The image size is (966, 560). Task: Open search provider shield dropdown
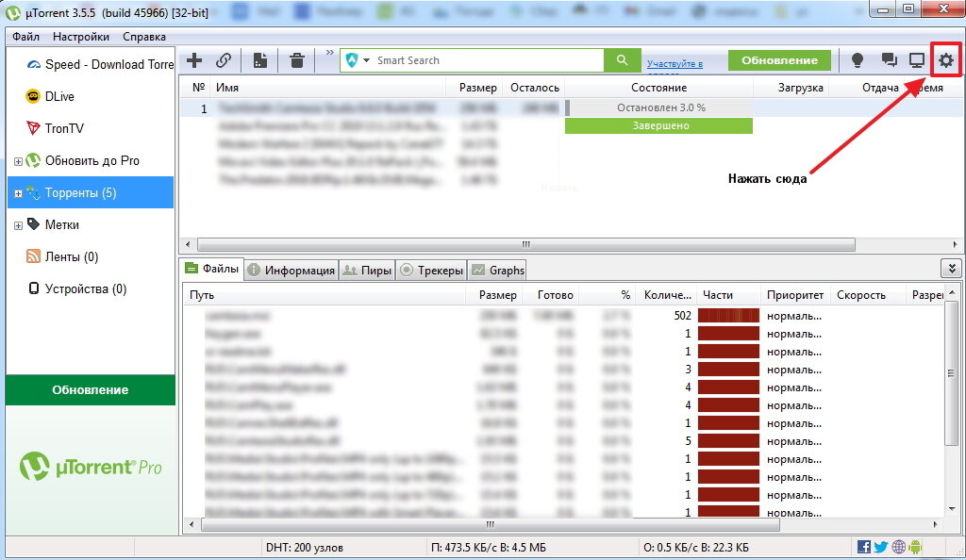point(358,60)
